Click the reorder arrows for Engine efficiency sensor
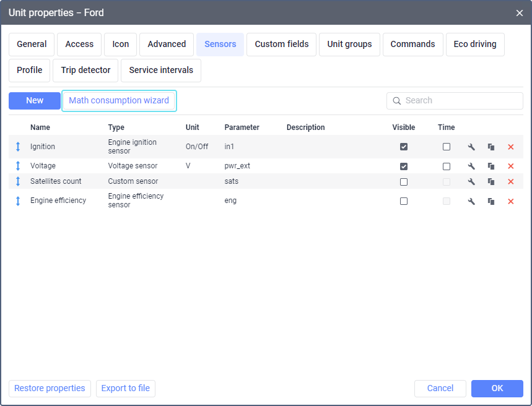The image size is (532, 406). point(18,201)
